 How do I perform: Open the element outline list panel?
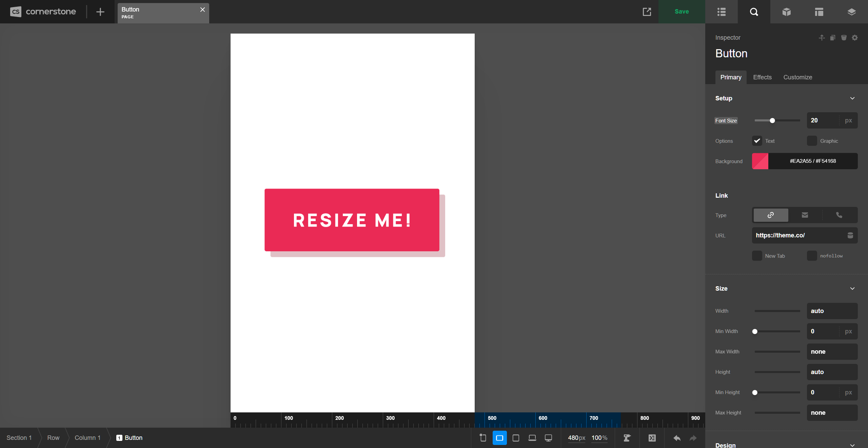click(x=721, y=12)
